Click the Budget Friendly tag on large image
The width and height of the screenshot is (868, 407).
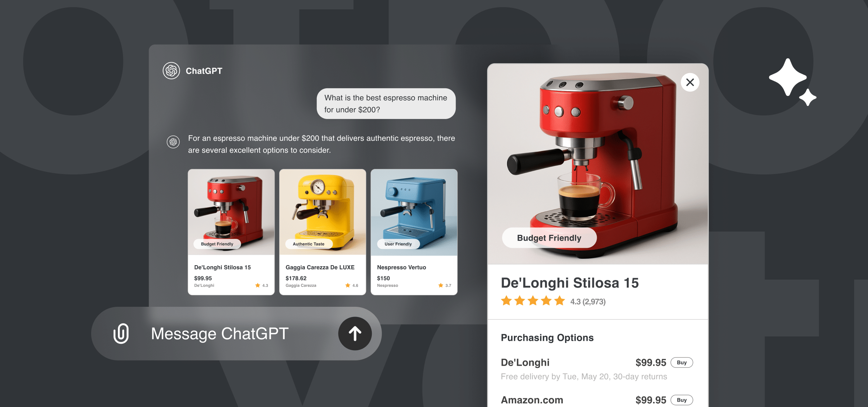(549, 238)
